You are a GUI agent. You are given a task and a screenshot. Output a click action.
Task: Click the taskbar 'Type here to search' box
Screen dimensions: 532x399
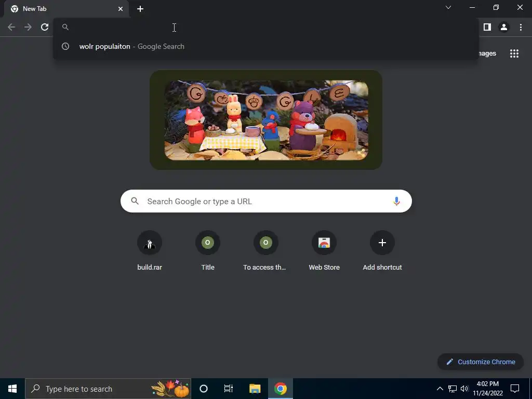pos(108,389)
